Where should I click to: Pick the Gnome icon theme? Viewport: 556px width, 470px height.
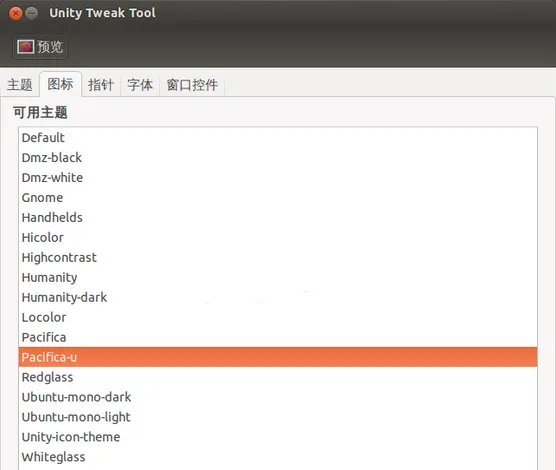click(278, 198)
